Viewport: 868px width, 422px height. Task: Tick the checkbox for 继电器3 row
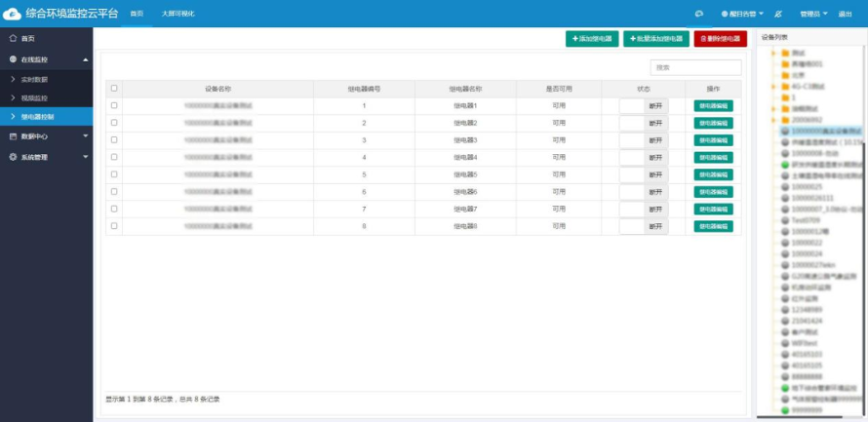pos(114,139)
